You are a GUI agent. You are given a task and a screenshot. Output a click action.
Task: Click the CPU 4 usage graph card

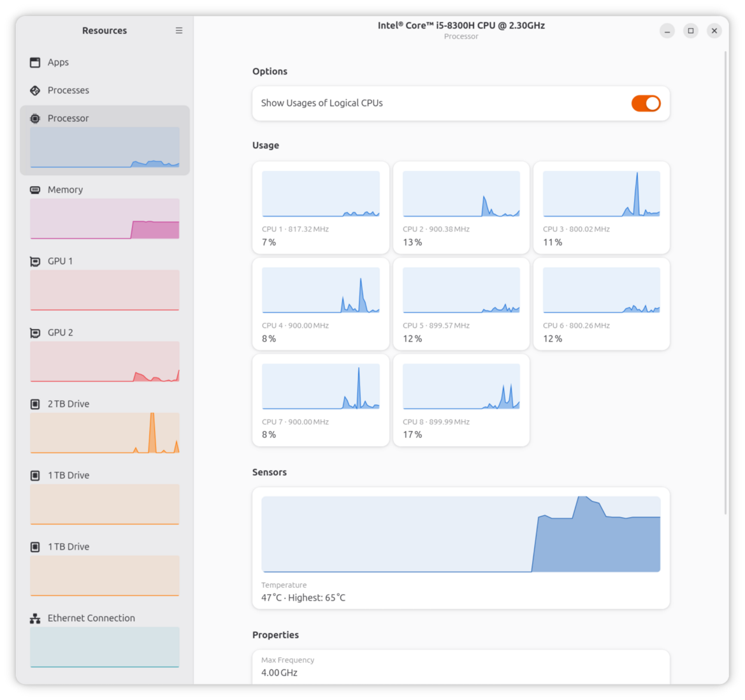321,304
